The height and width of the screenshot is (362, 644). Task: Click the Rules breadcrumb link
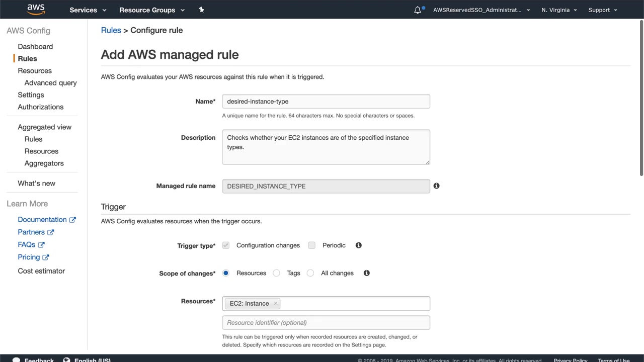coord(111,30)
